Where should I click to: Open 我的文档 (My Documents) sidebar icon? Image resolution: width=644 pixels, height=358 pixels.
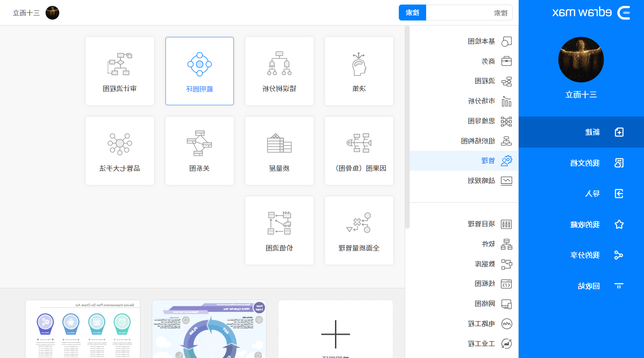point(619,163)
